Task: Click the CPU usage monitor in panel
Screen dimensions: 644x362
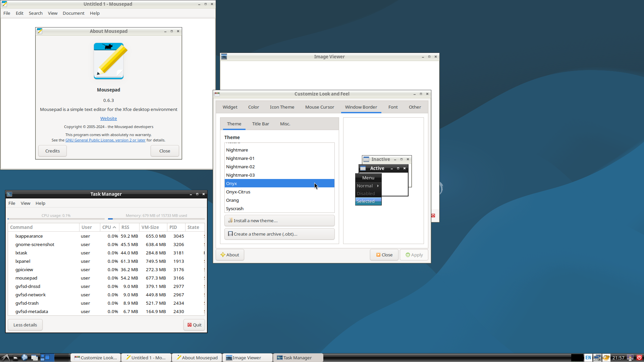Action: [x=577, y=358]
